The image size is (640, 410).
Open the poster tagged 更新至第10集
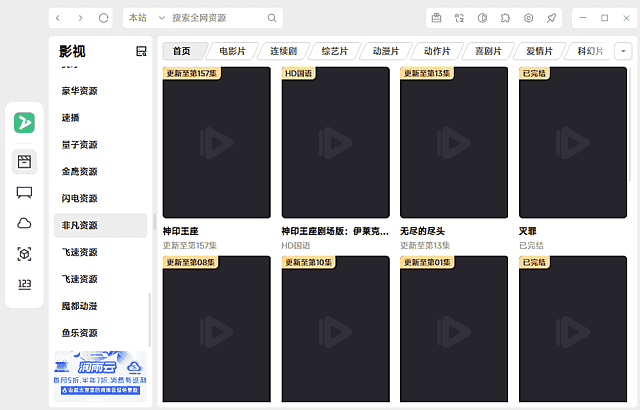point(336,329)
